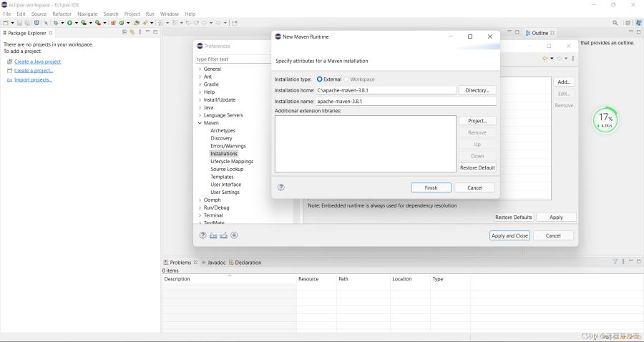Viewport: 644px width, 342px height.
Task: Open the Refactor menu
Action: 62,14
